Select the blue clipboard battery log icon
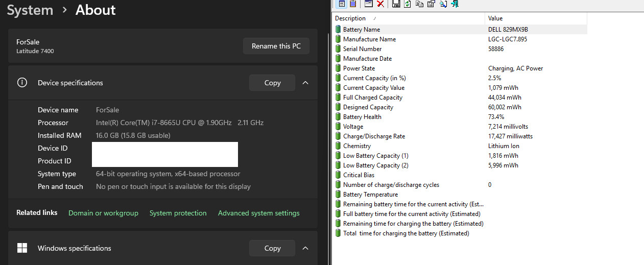The image size is (644, 265). click(x=353, y=4)
